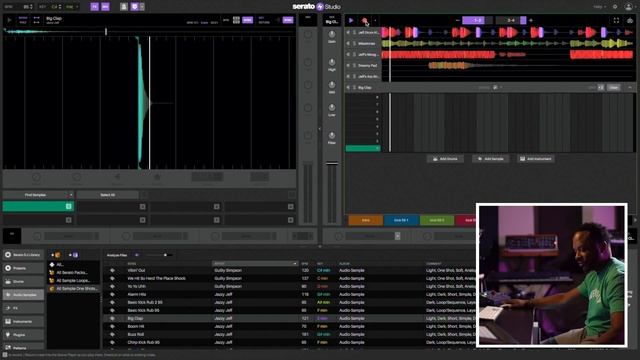Open the FX library section
The height and width of the screenshot is (360, 640).
[x=23, y=308]
